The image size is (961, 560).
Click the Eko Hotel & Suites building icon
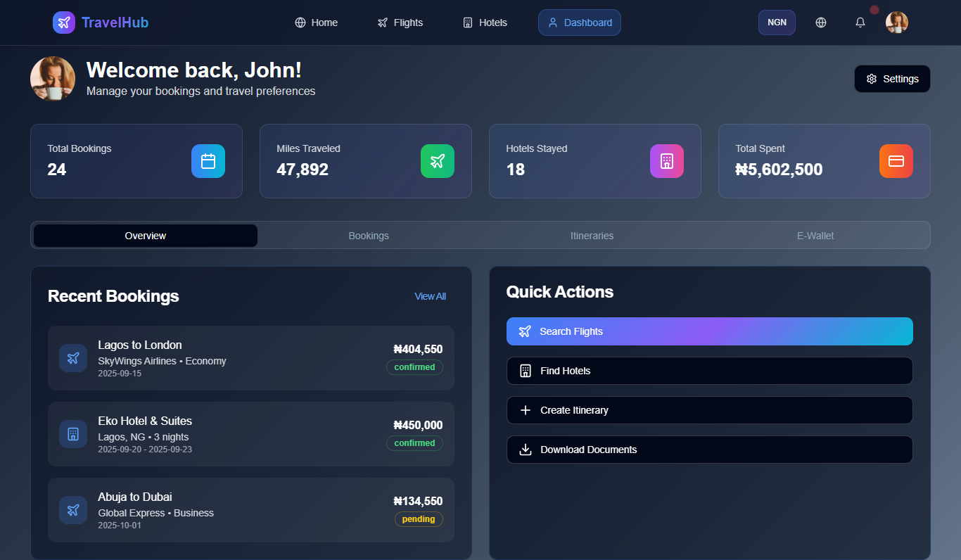73,434
